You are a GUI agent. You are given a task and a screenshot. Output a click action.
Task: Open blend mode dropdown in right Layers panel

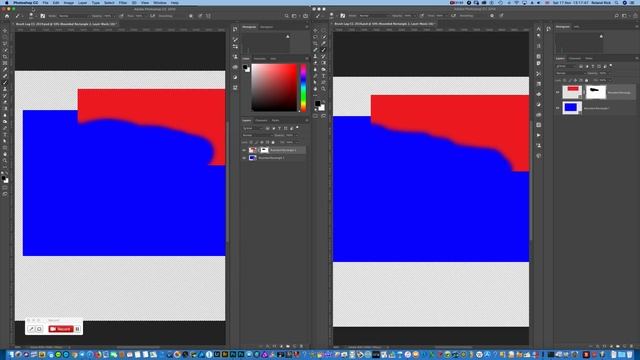click(x=571, y=73)
